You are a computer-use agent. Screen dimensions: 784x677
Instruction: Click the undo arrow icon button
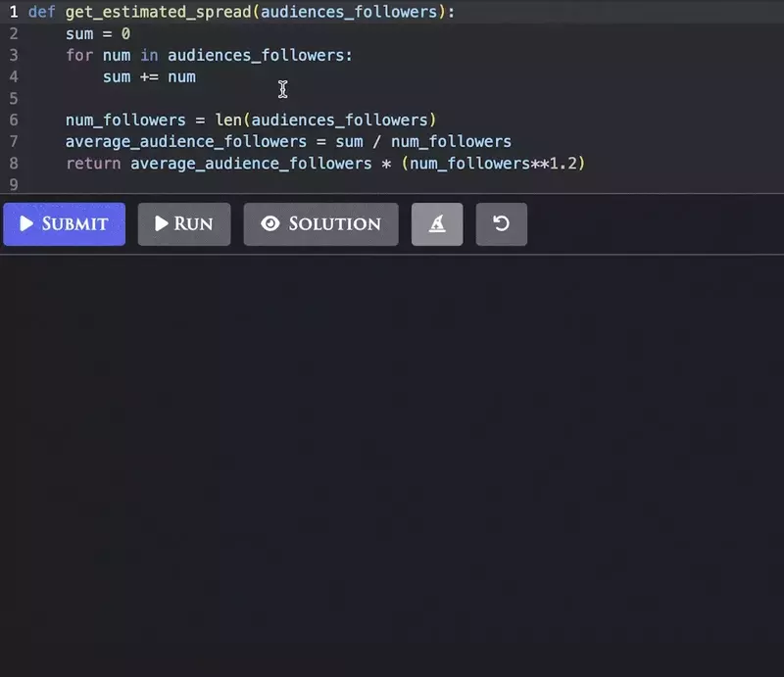(x=501, y=223)
